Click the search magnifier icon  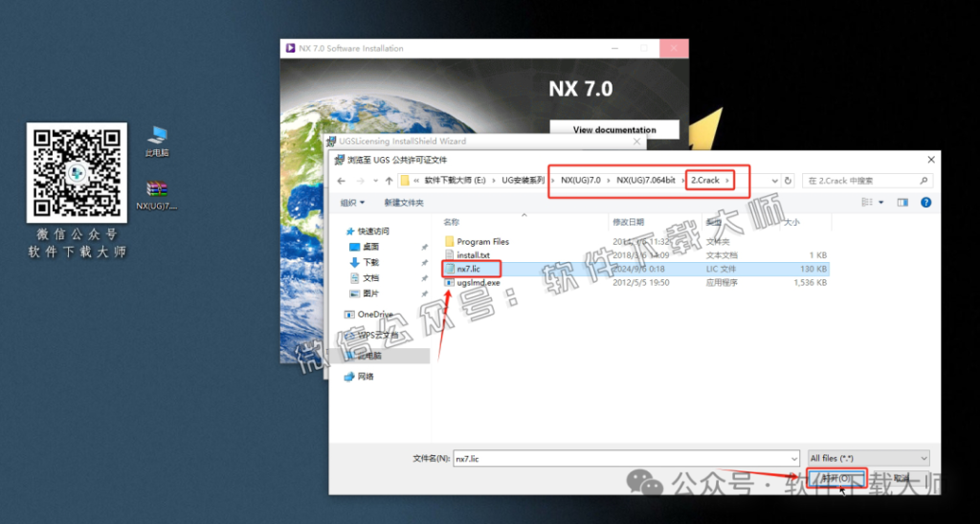(924, 181)
